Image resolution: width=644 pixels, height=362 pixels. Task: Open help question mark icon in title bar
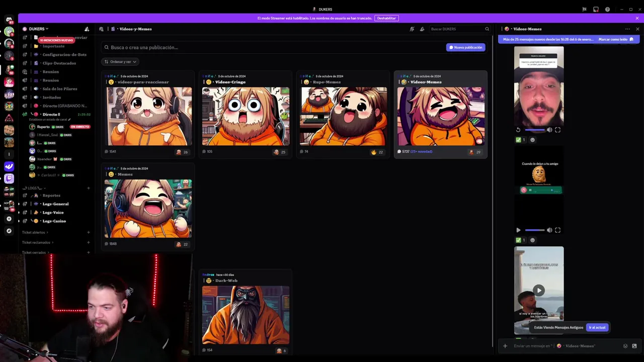pos(607,9)
